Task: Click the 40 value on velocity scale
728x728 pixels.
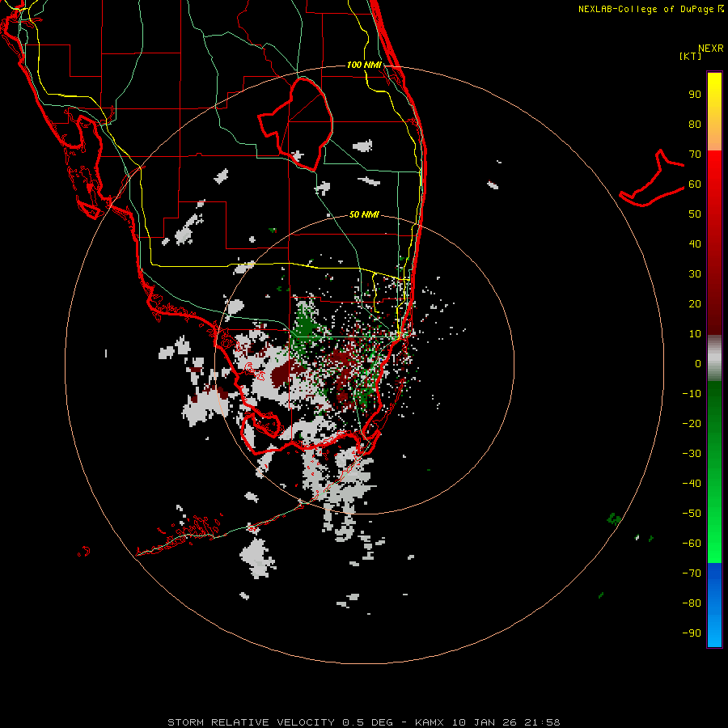Action: 695,244
